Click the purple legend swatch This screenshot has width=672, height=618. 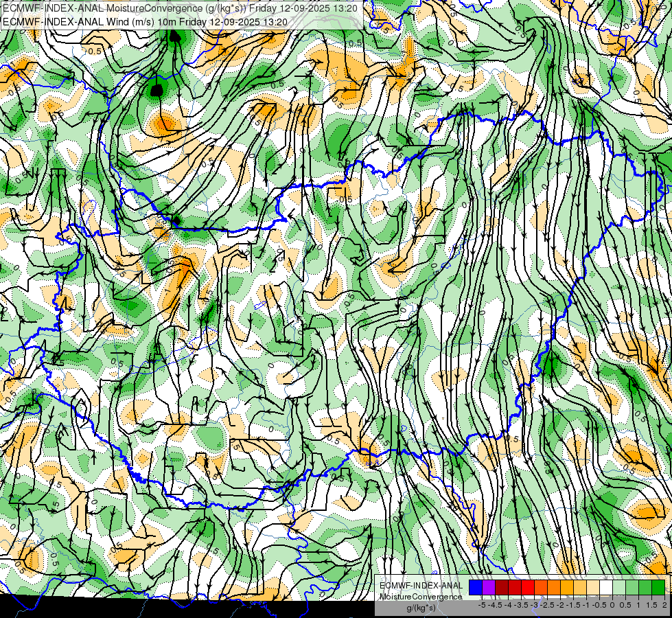[x=489, y=587]
